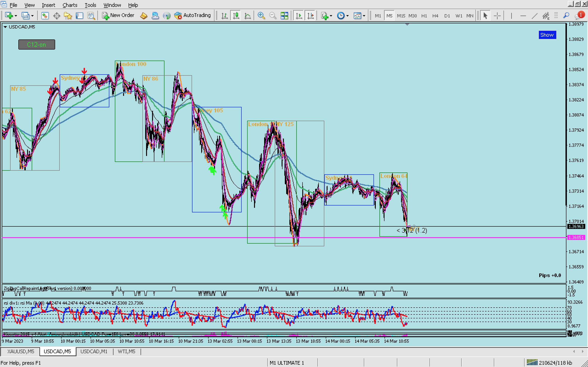Image resolution: width=588 pixels, height=367 pixels.
Task: Toggle chart auto scroll button
Action: (x=299, y=16)
